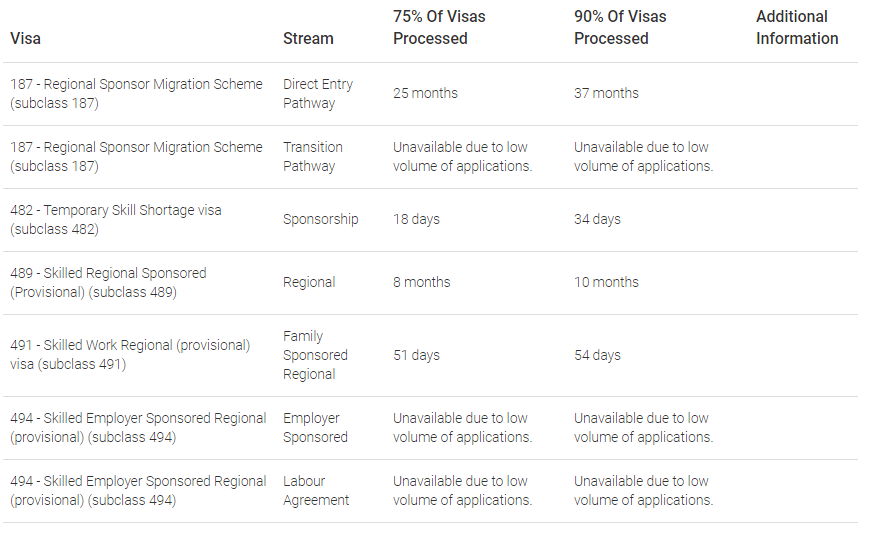The height and width of the screenshot is (534, 869).
Task: Click the Stream column header
Action: (308, 39)
